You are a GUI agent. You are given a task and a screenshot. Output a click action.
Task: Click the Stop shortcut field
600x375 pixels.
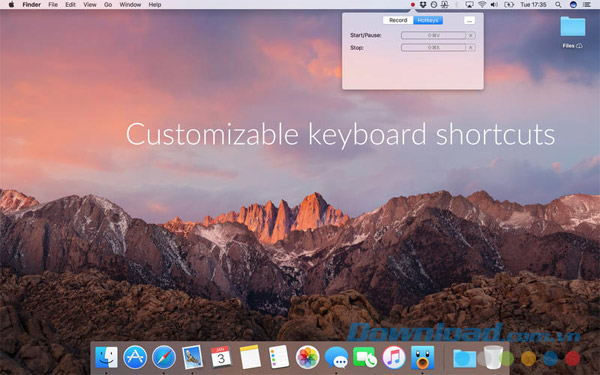click(434, 47)
